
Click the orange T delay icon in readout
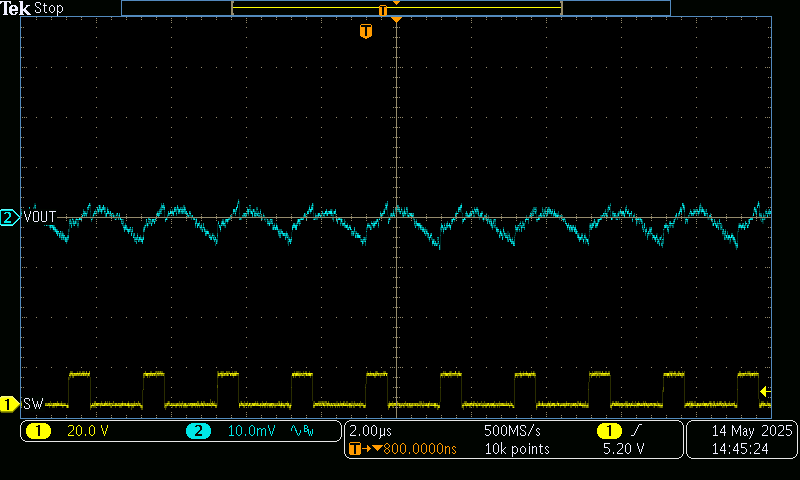[354, 449]
